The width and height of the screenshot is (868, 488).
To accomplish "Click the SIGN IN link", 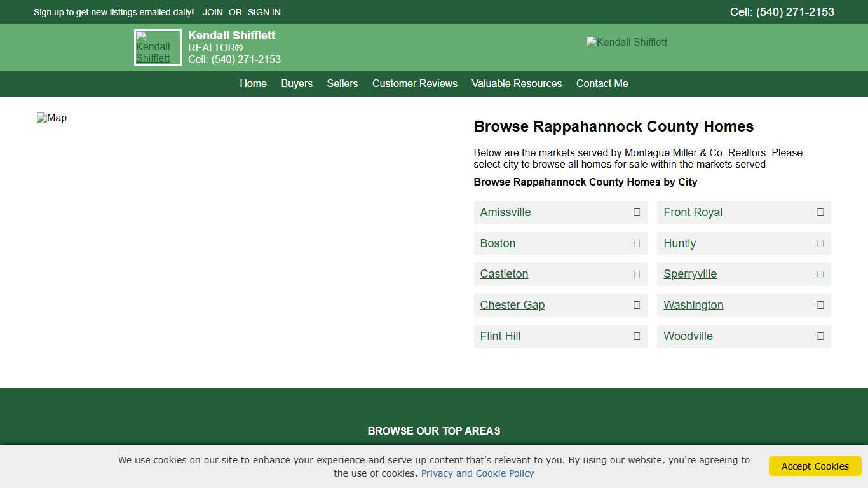I will (264, 12).
